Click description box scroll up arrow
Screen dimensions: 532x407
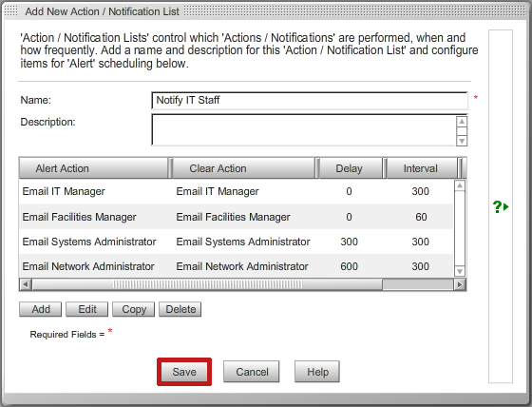pyautogui.click(x=462, y=122)
